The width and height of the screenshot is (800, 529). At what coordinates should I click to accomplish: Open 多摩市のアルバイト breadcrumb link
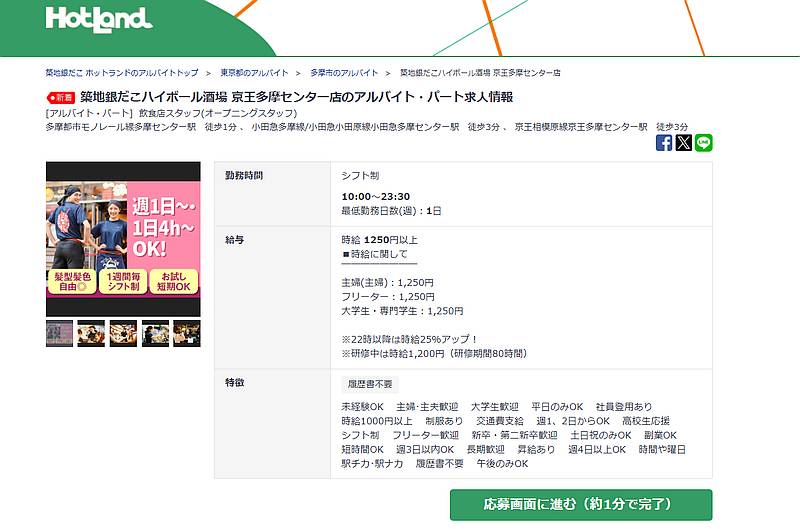coord(344,73)
